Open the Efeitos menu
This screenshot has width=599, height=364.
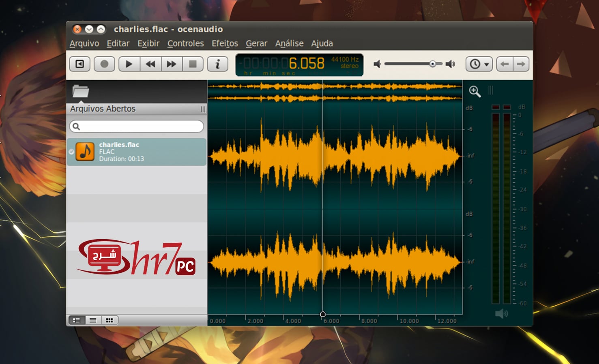click(224, 43)
